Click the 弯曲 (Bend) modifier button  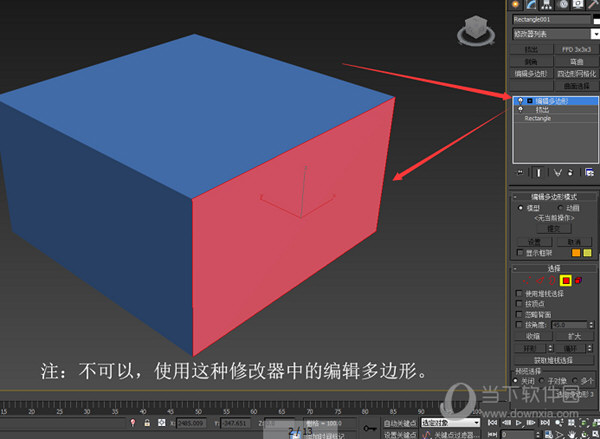point(576,62)
